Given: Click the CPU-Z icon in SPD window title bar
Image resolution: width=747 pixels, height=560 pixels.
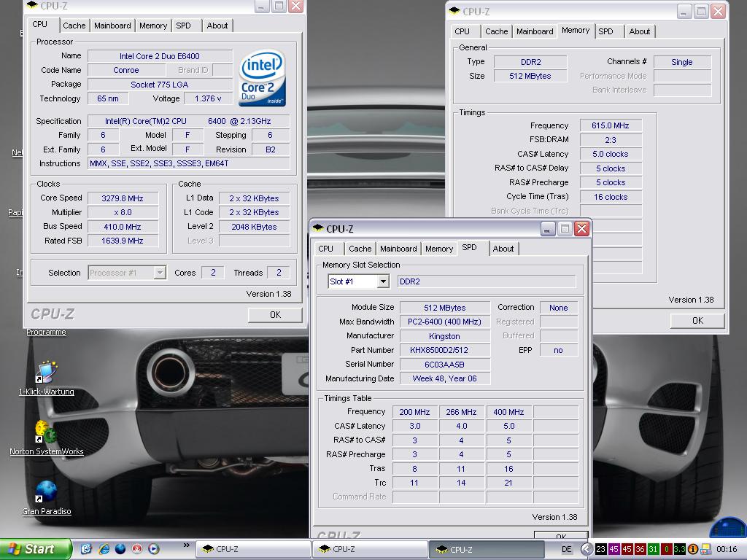Looking at the screenshot, I should [318, 229].
